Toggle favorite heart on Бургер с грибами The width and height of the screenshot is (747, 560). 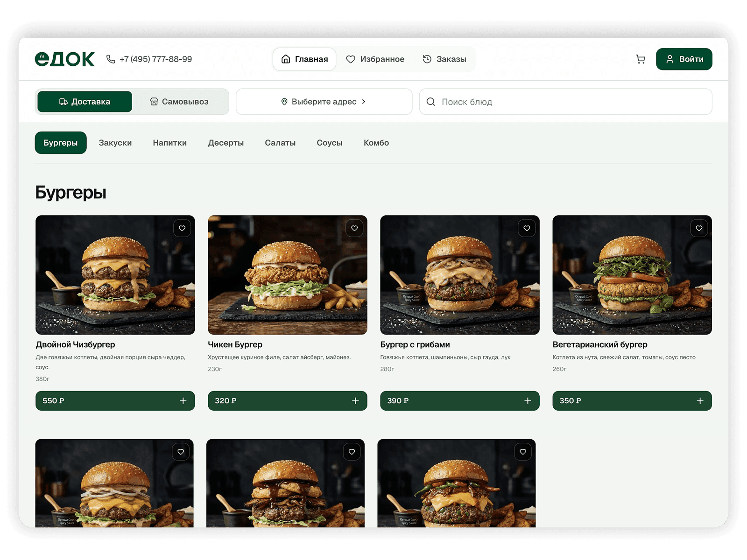(x=527, y=228)
